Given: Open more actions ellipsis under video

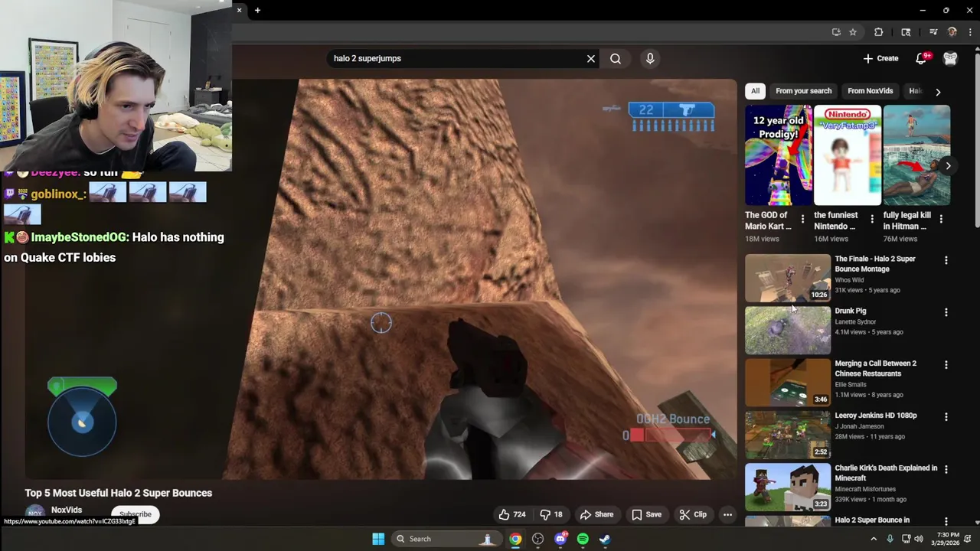Looking at the screenshot, I should point(727,514).
